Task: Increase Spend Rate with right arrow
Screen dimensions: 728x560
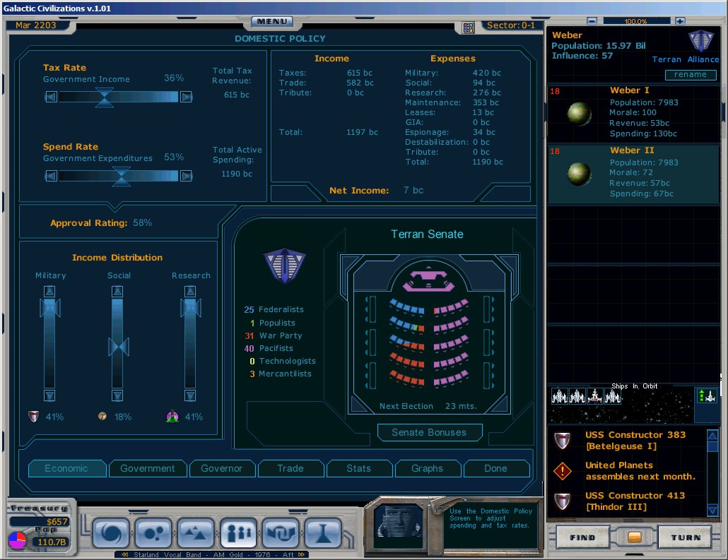Action: 186,176
